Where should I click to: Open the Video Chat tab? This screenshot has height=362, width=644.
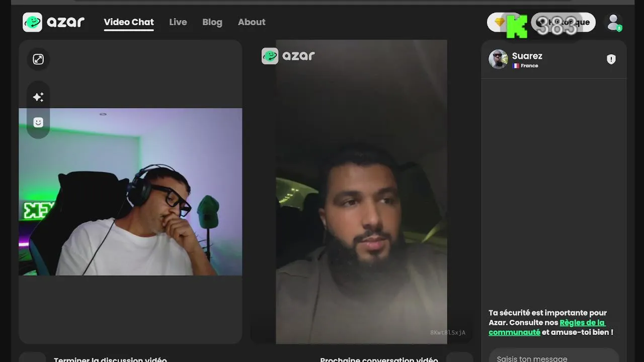(x=129, y=22)
